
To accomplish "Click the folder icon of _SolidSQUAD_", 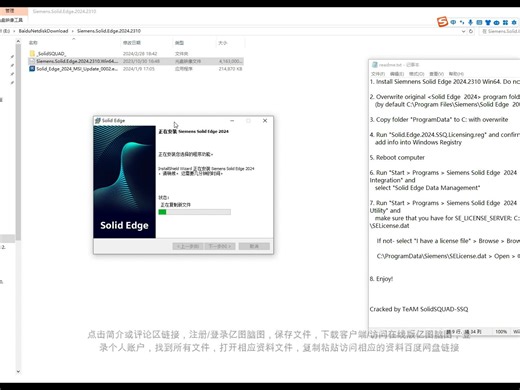I will coord(32,53).
